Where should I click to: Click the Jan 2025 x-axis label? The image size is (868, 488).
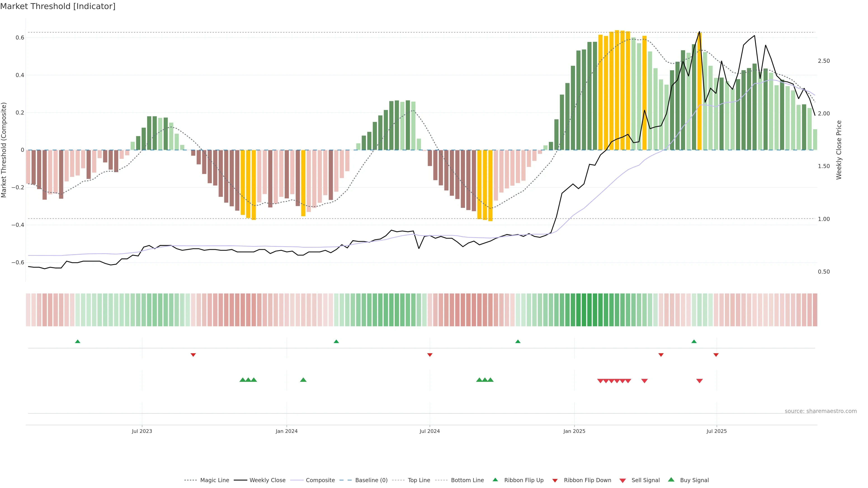[x=574, y=431]
